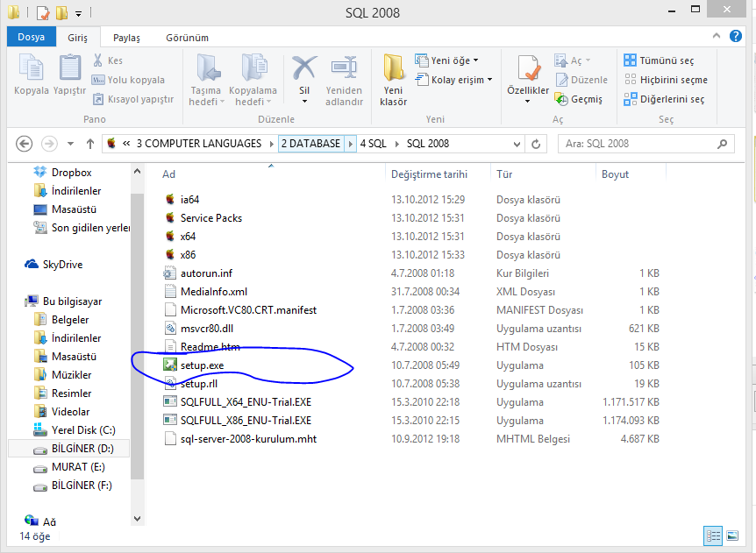Click the Özellikler properties icon

[x=528, y=67]
